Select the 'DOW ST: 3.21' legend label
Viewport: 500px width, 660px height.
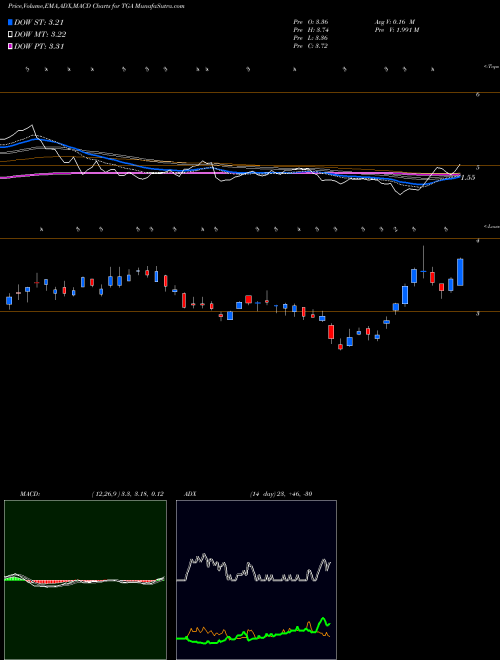[39, 22]
